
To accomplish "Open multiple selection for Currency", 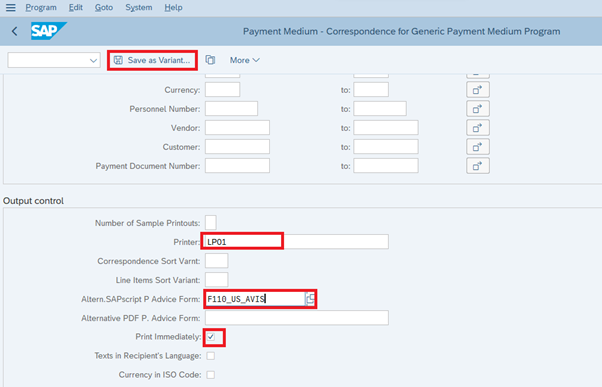I will [478, 90].
